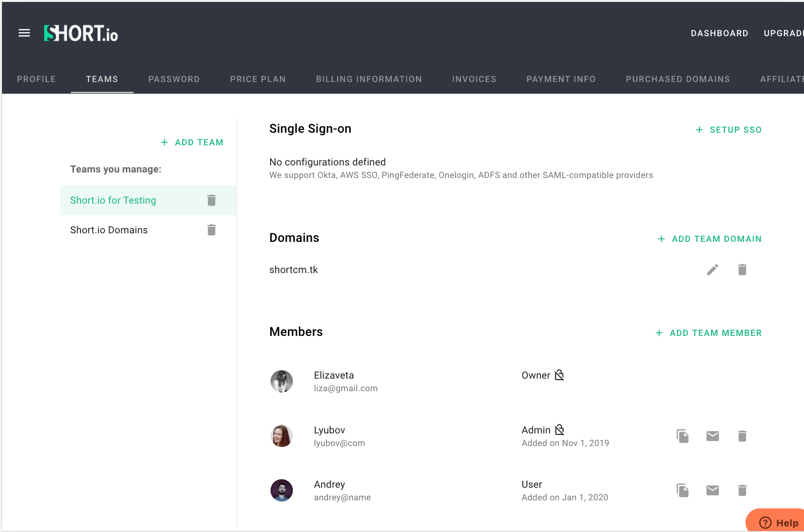Screen dimensions: 804x532
Task: Click the Short.io logo
Action: (x=81, y=33)
